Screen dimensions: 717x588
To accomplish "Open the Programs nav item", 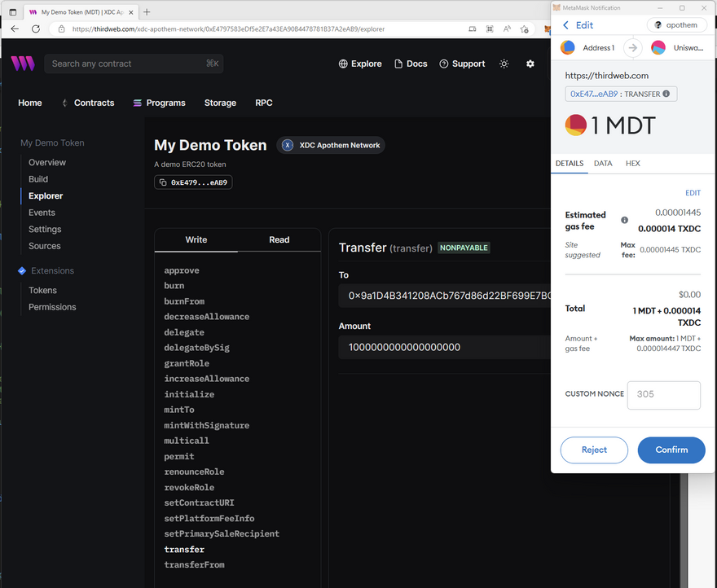I will point(159,103).
